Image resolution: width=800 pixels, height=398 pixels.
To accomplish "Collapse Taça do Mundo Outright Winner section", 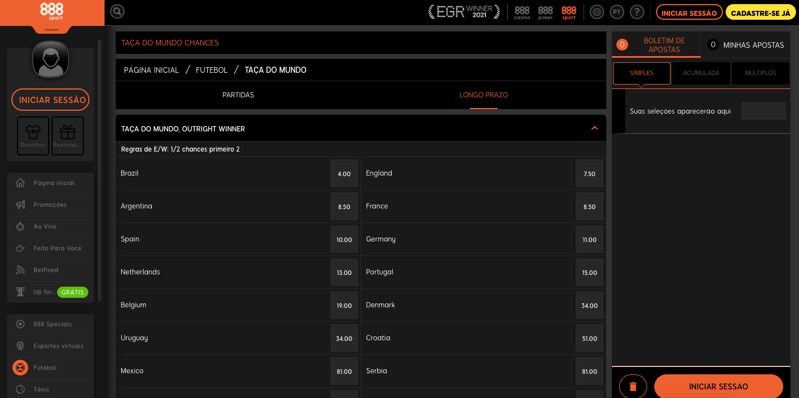I will (x=594, y=129).
